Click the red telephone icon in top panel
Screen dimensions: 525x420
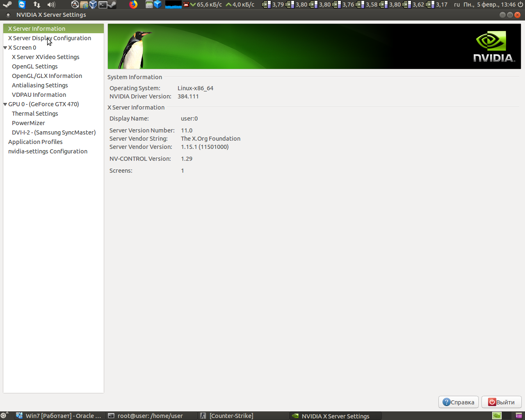point(186,5)
